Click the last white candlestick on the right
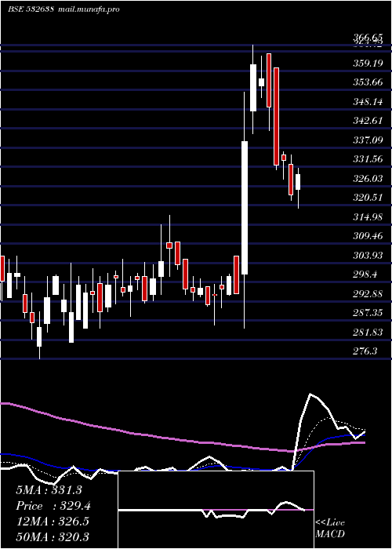This screenshot has width=392, height=549. [298, 182]
